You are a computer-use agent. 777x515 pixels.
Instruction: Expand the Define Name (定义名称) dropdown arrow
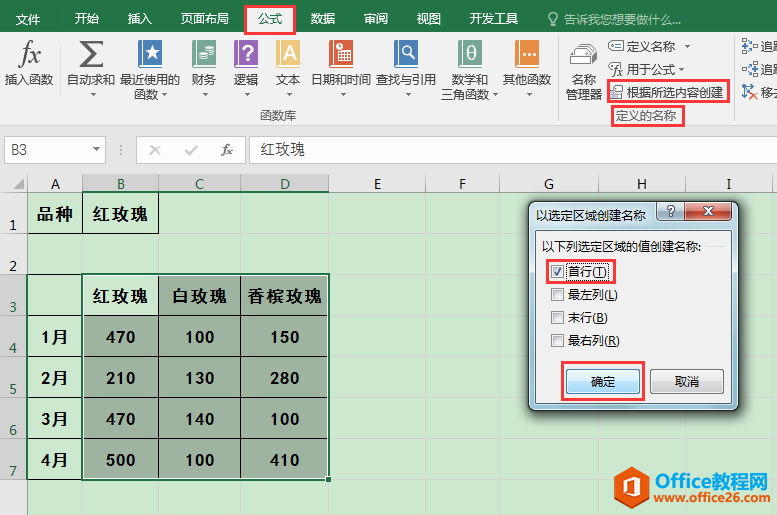click(x=687, y=47)
